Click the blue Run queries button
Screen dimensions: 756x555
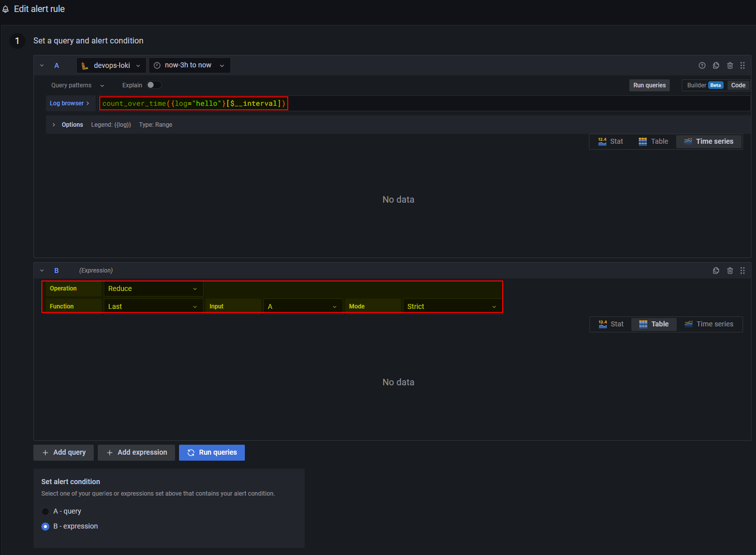[x=212, y=453]
